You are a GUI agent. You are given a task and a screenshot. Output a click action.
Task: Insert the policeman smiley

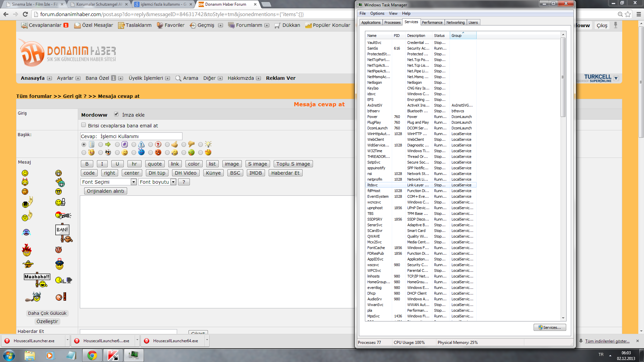pos(59,264)
